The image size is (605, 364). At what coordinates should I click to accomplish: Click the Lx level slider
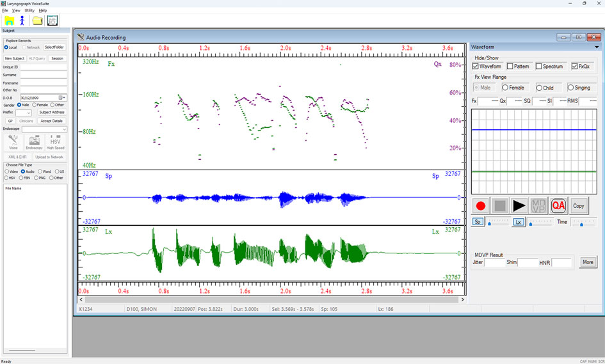[x=540, y=222]
